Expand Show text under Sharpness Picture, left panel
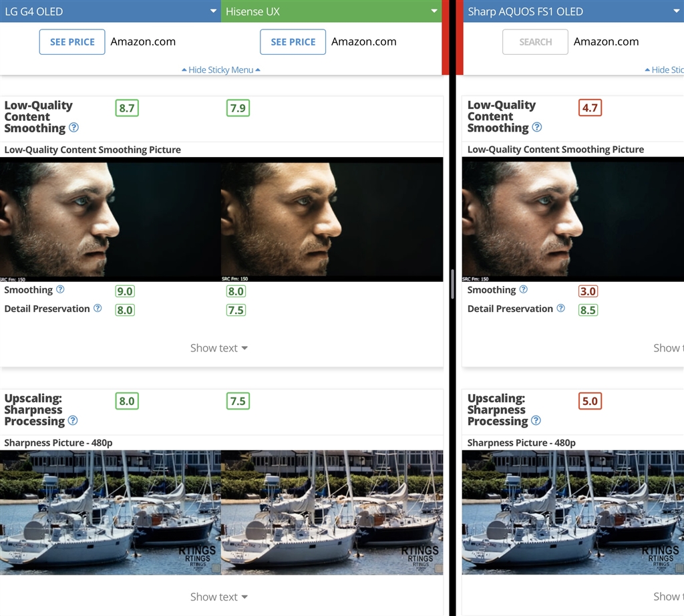 pos(219,597)
